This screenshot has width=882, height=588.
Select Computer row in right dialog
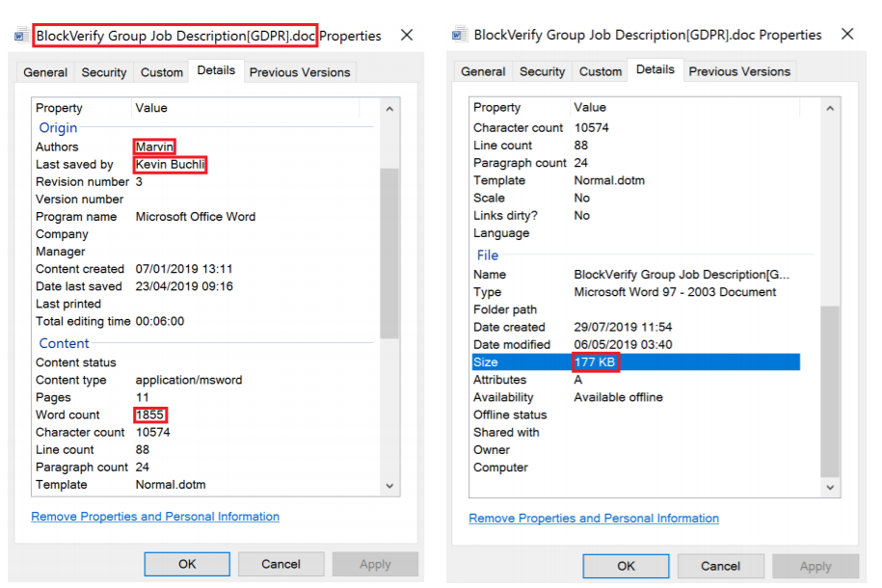pos(635,467)
